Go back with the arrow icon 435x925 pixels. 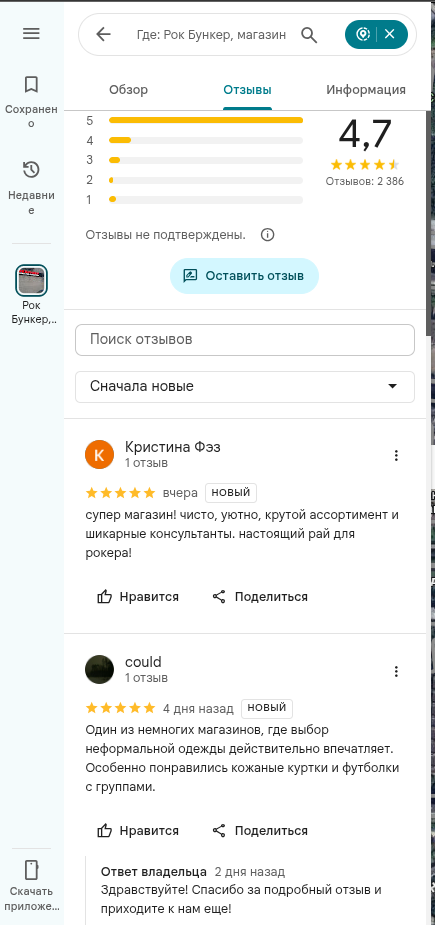(x=103, y=34)
